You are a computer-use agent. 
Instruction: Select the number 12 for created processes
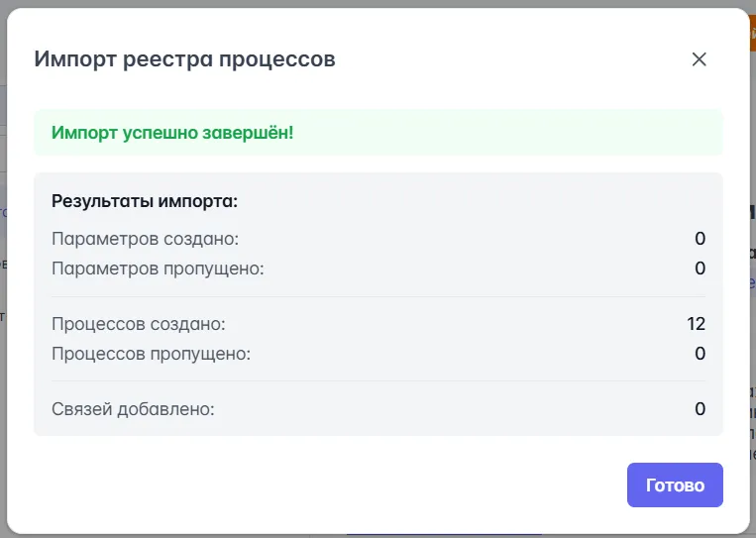pyautogui.click(x=695, y=324)
